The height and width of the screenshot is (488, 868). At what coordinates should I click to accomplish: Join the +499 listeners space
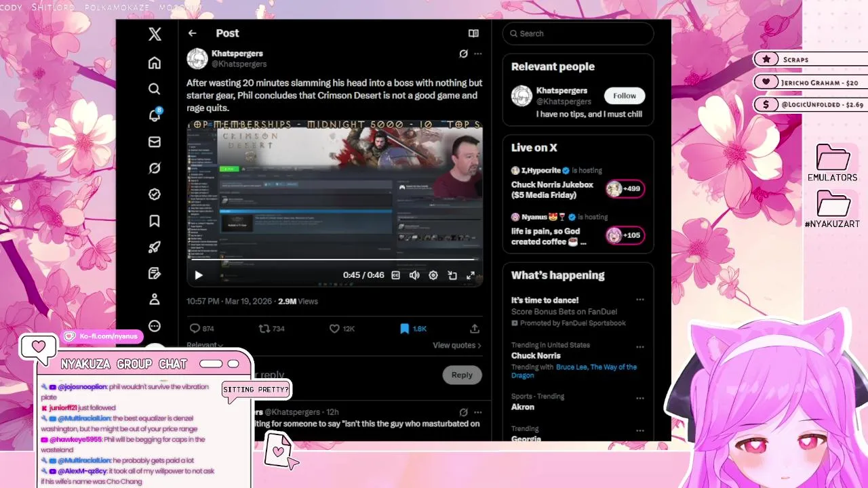[625, 188]
